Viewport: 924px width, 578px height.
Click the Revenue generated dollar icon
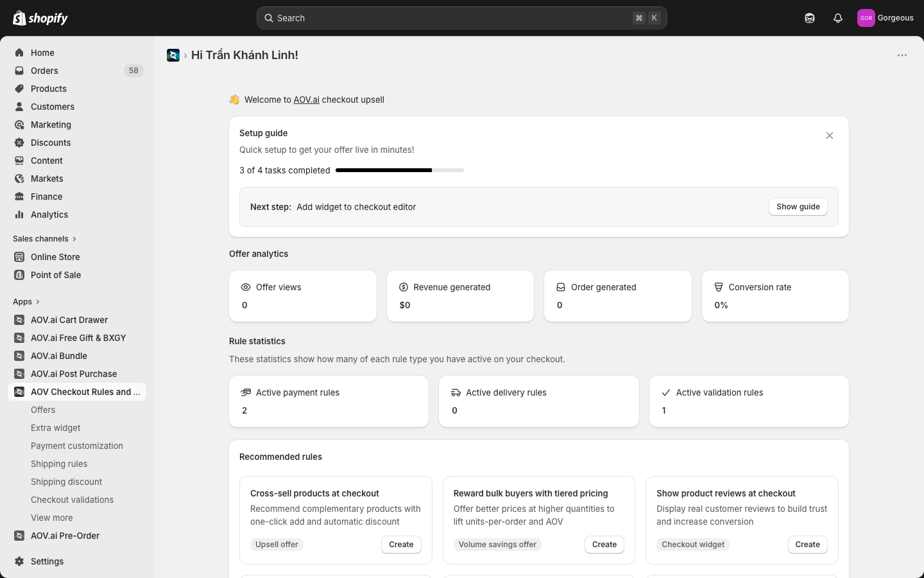coord(404,287)
